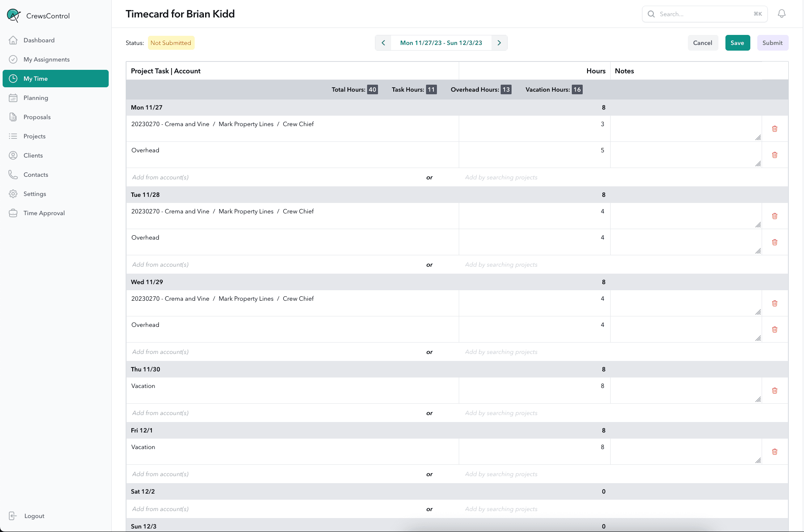Click Monday's Overhead notes field

coord(685,154)
